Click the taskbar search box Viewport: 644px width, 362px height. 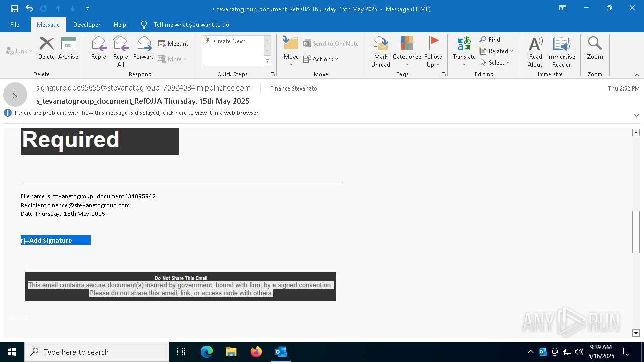[x=97, y=352]
